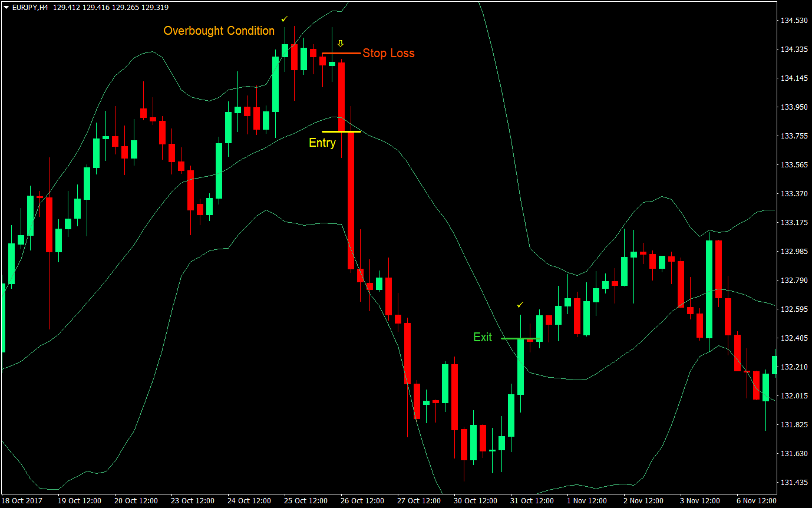Click the "23 Oct 12:00" time axis label
This screenshot has height=508, width=812.
[x=193, y=501]
